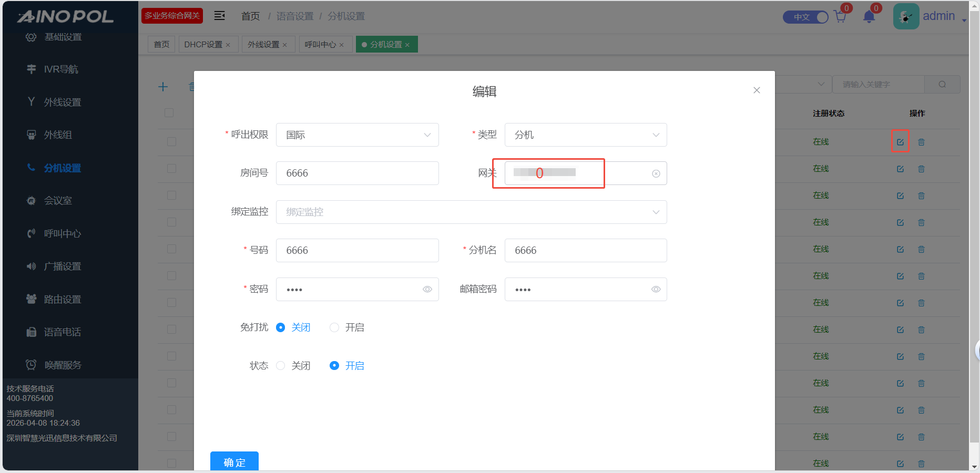Open the 呼出权限 dropdown
The height and width of the screenshot is (473, 980).
click(x=357, y=135)
